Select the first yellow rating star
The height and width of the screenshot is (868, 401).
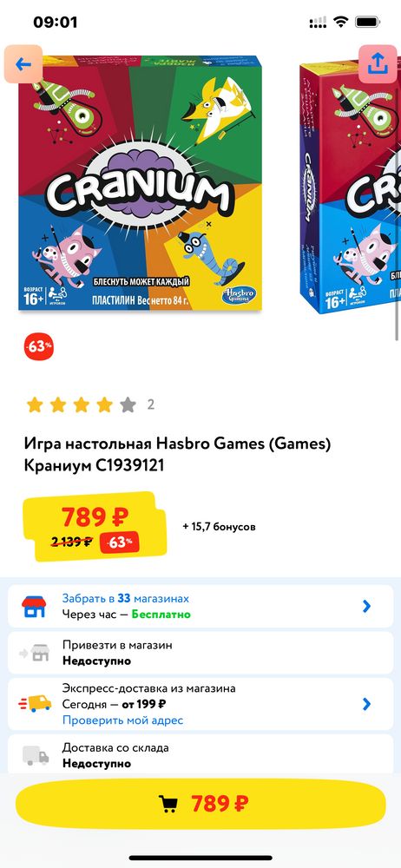pos(35,405)
